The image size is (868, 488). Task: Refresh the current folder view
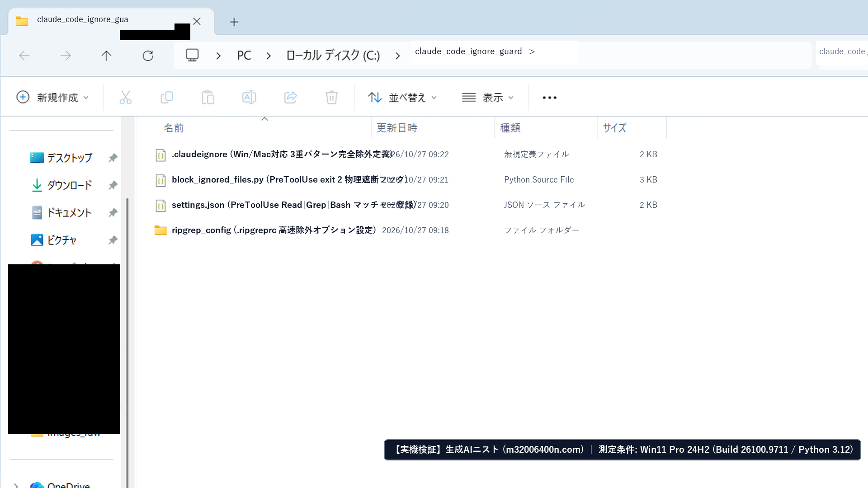(148, 56)
